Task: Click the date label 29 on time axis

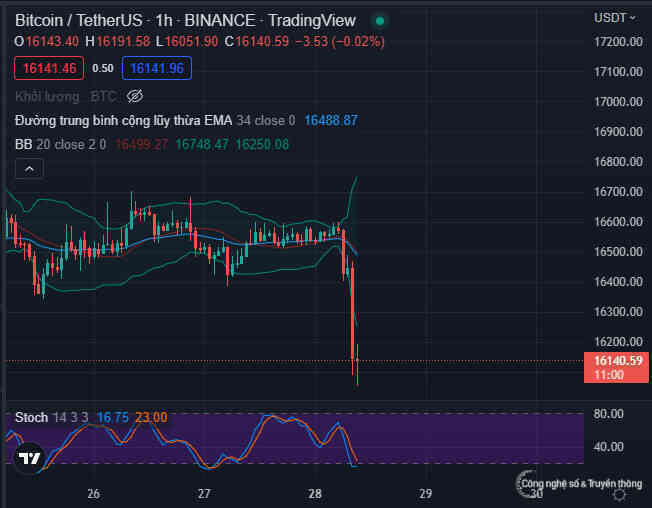Action: point(425,494)
